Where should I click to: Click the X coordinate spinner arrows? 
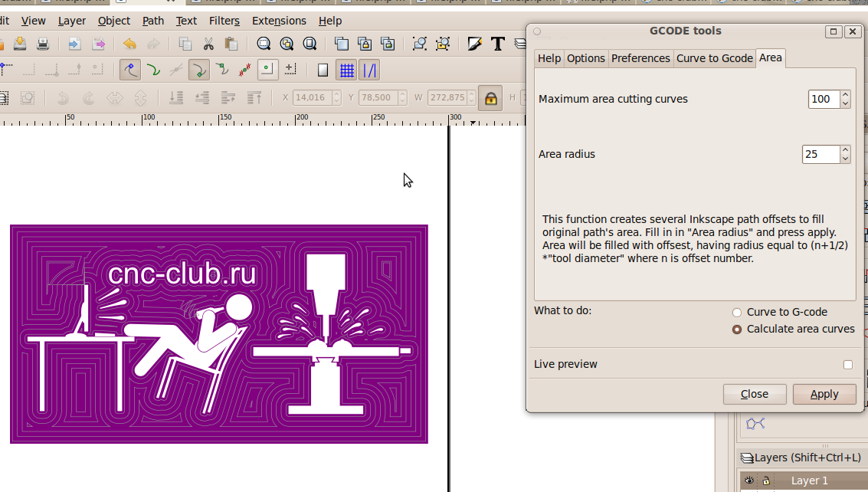pyautogui.click(x=336, y=98)
